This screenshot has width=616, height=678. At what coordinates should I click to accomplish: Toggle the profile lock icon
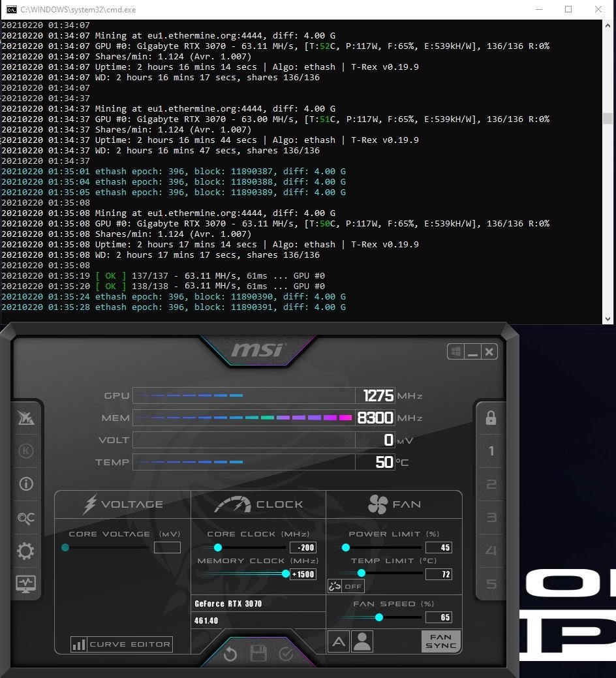[x=491, y=418]
